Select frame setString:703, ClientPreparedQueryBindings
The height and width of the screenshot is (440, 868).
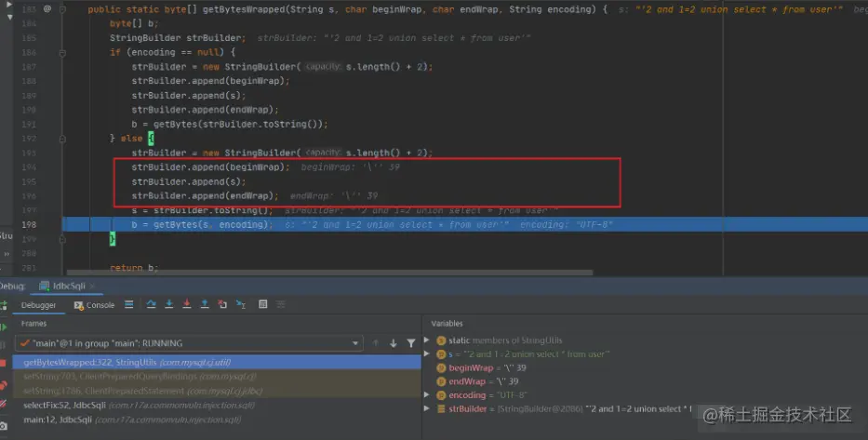218,377
